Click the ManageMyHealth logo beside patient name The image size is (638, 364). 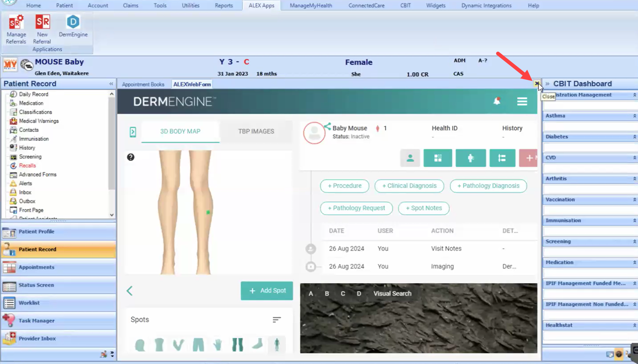[10, 65]
